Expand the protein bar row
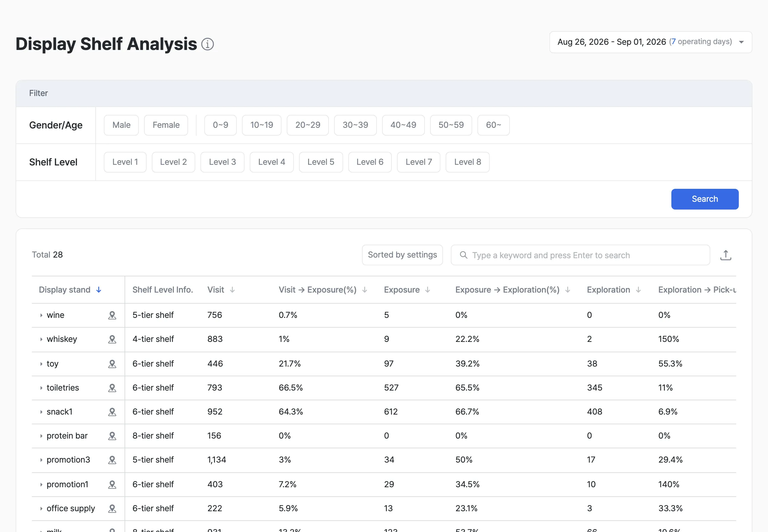The image size is (768, 532). [x=41, y=436]
